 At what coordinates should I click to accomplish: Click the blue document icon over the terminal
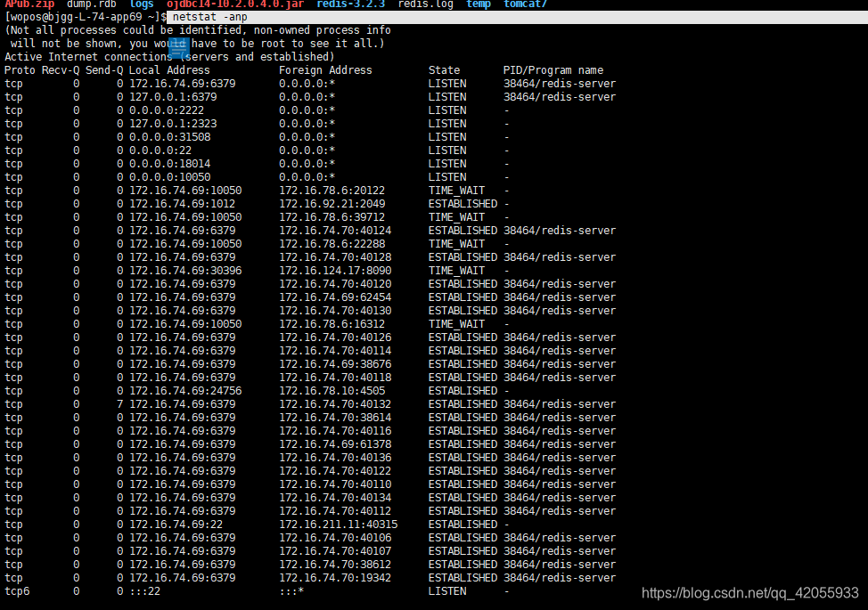tap(179, 49)
